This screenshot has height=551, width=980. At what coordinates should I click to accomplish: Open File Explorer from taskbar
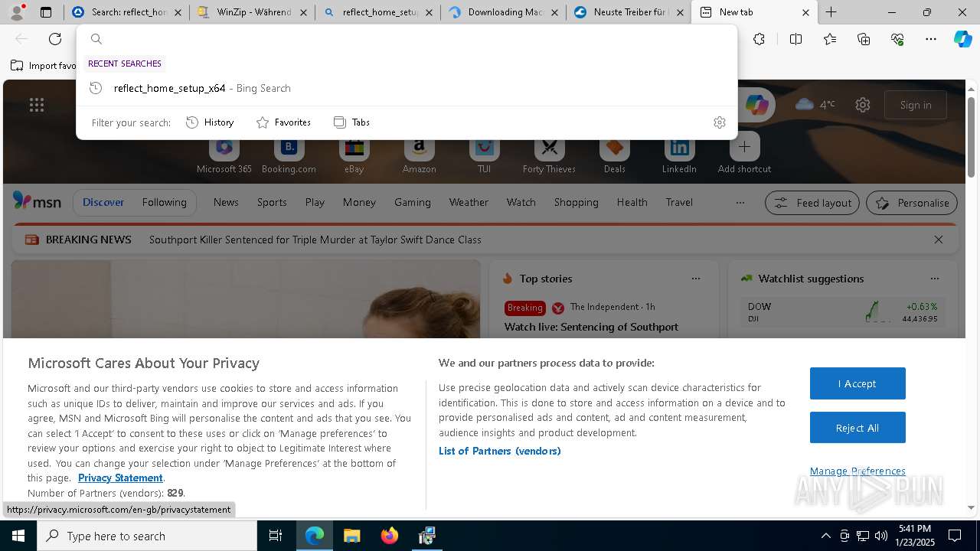[352, 536]
